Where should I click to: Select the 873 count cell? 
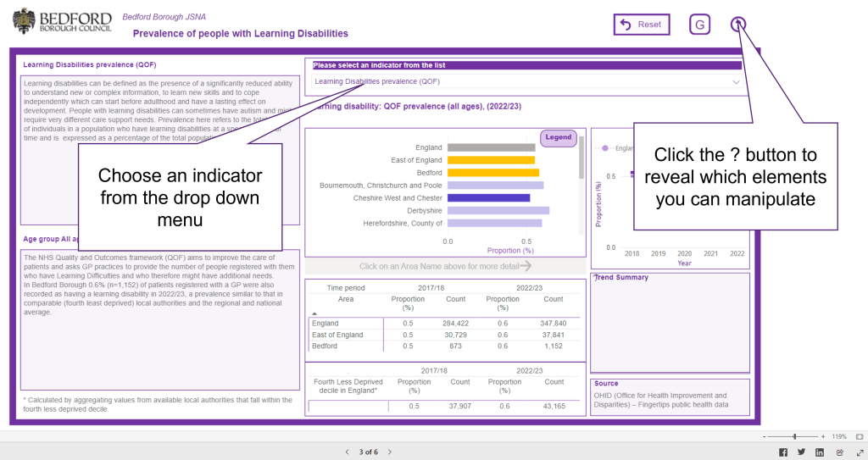click(x=455, y=346)
